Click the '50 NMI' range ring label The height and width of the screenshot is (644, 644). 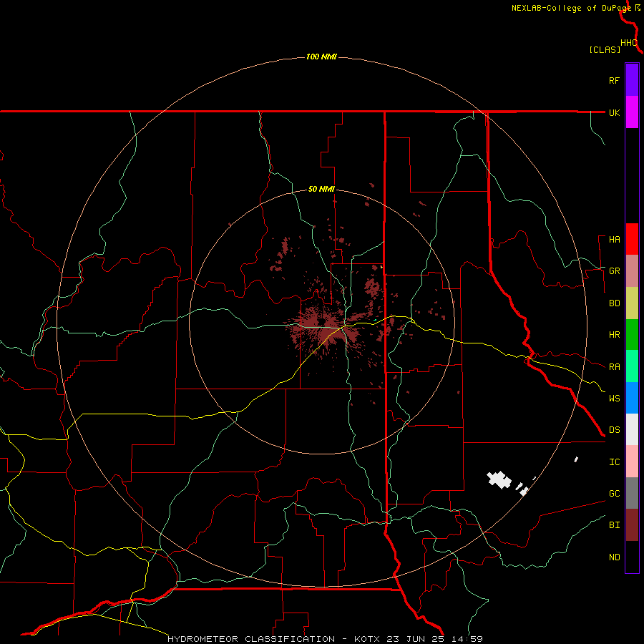(x=321, y=189)
